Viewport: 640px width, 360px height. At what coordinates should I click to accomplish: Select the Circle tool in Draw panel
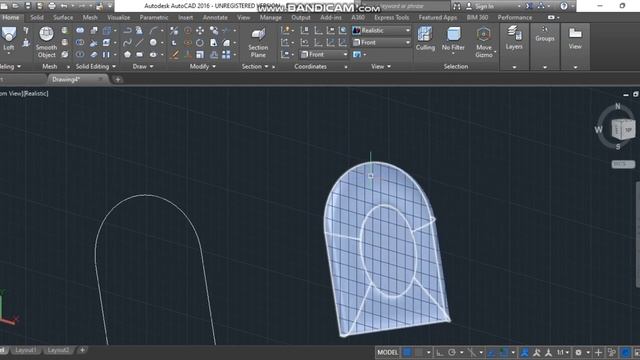click(x=153, y=42)
